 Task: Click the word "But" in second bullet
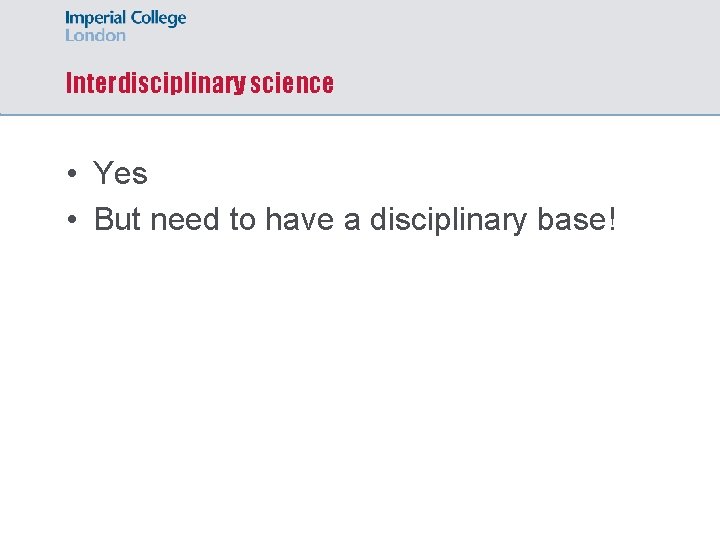117,220
